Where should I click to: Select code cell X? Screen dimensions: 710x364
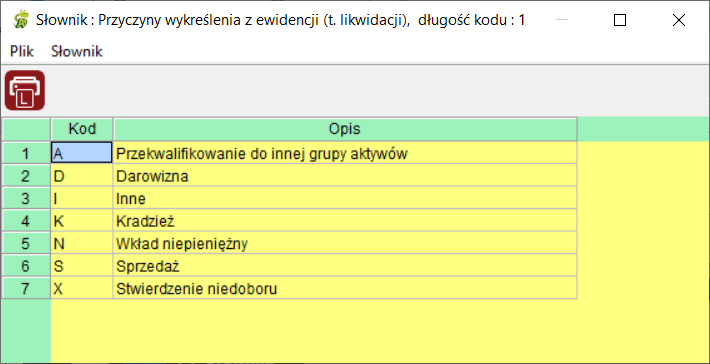(x=82, y=288)
